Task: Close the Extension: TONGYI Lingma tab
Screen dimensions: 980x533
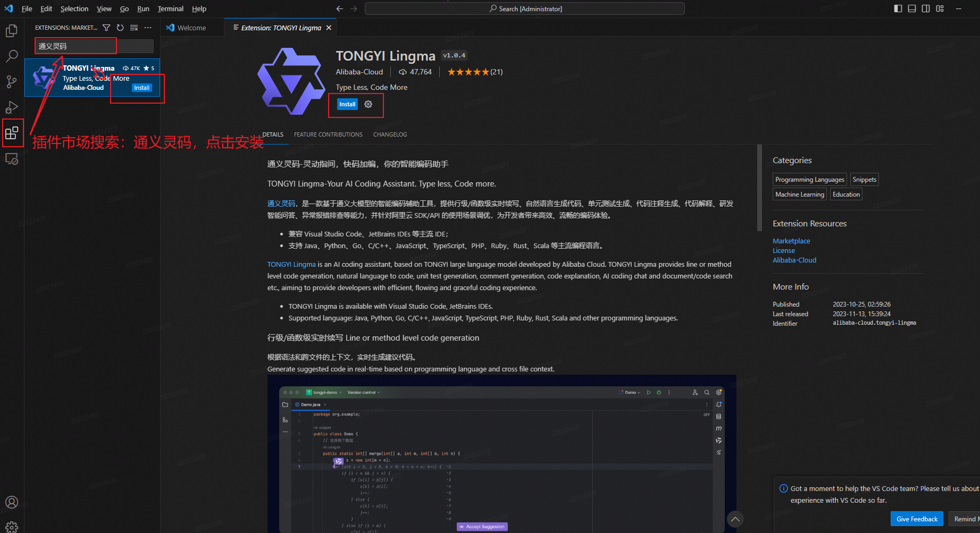Action: click(329, 28)
